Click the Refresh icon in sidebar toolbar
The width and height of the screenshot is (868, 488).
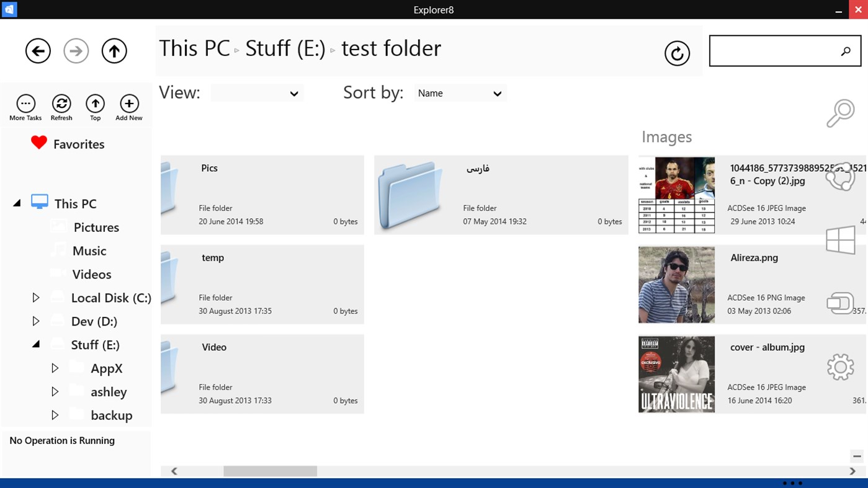[x=61, y=104]
